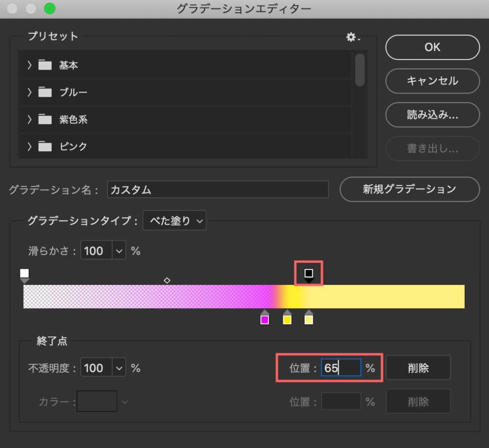The width and height of the screenshot is (489, 448).
Task: Expand the ピンク preset folder
Action: (x=29, y=146)
